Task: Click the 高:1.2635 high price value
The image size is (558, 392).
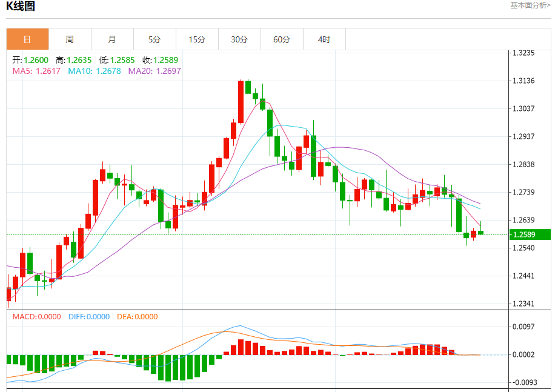Action: point(74,60)
